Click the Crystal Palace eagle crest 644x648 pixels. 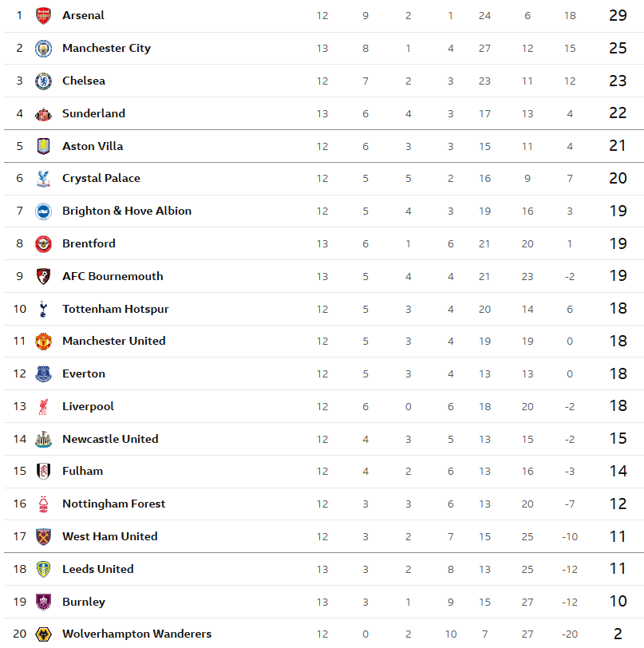click(43, 178)
